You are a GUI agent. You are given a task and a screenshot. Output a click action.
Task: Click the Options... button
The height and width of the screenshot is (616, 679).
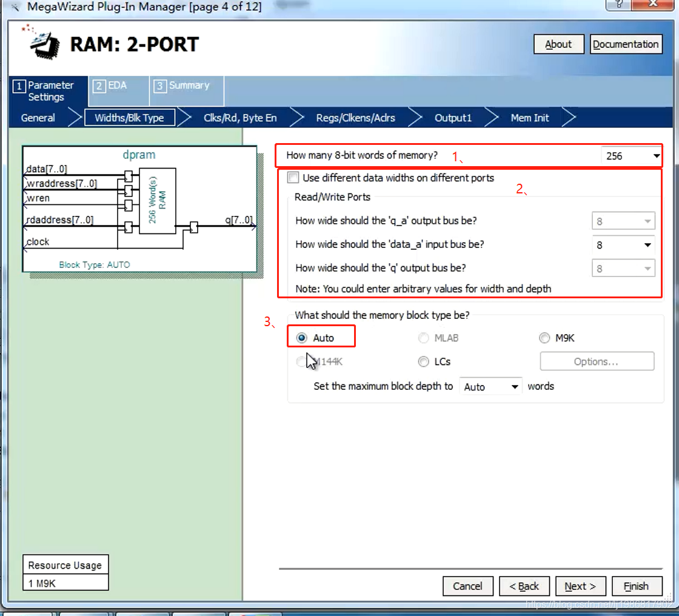tap(597, 361)
